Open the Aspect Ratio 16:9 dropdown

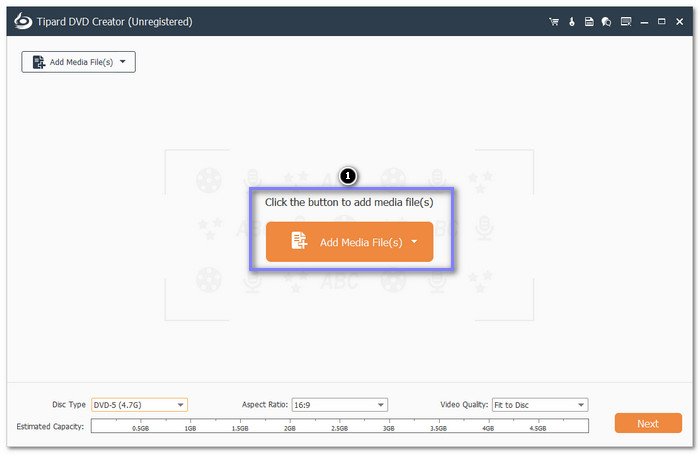tap(340, 405)
